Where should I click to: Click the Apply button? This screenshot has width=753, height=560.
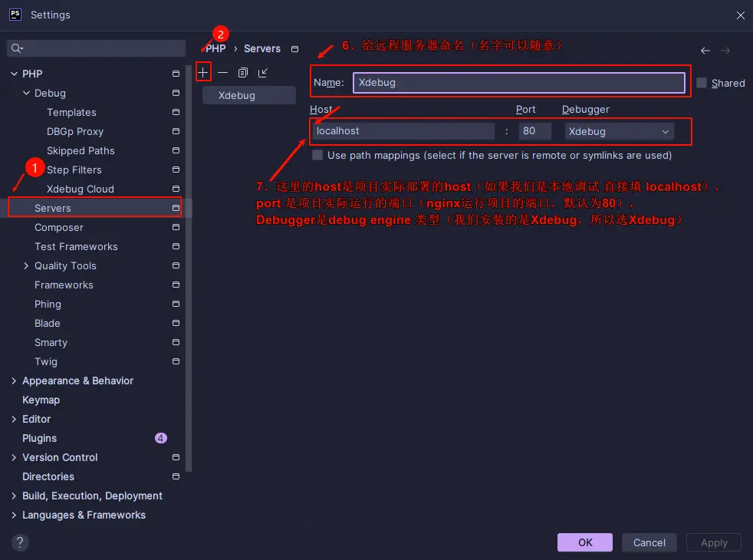pos(714,542)
